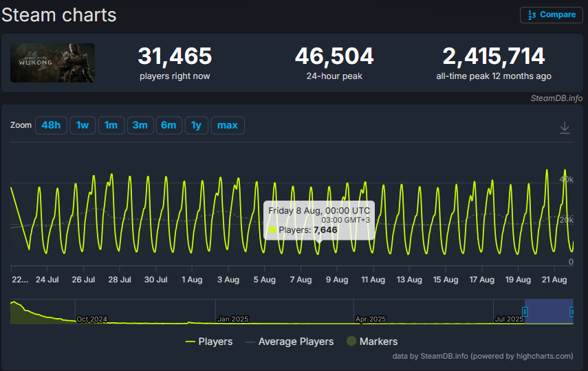Click the 40k y-axis label
588x371 pixels.
point(566,179)
